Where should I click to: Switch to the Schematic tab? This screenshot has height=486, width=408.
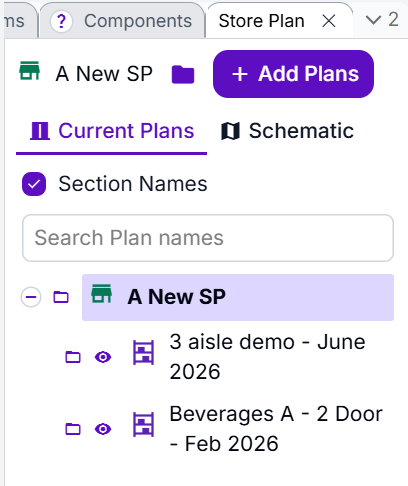click(287, 131)
